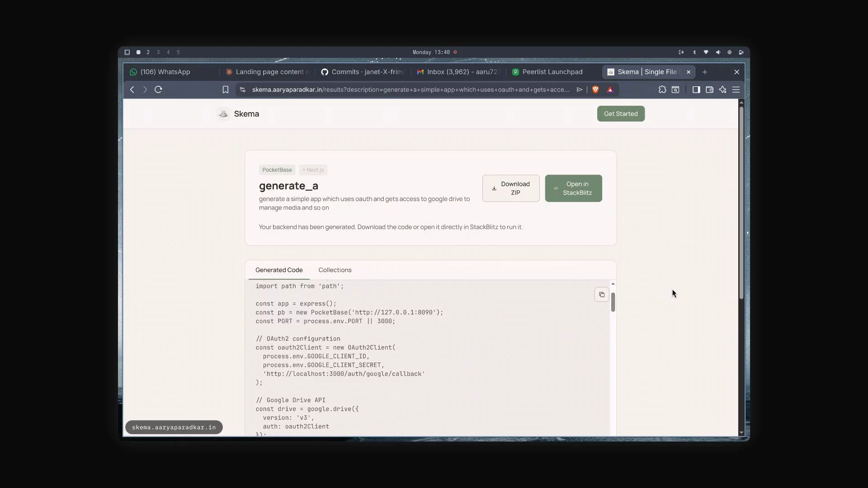Click the Skema logo icon
Image resolution: width=868 pixels, height=488 pixels.
(223, 114)
